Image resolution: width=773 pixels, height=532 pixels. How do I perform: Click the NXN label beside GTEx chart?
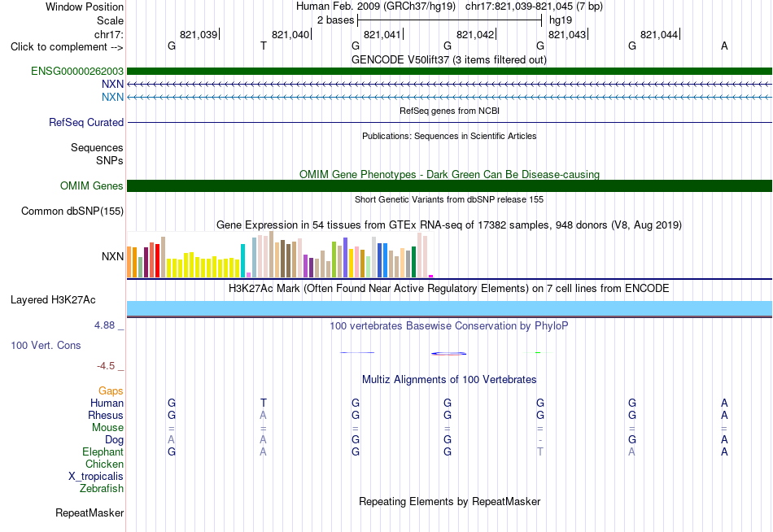[112, 256]
